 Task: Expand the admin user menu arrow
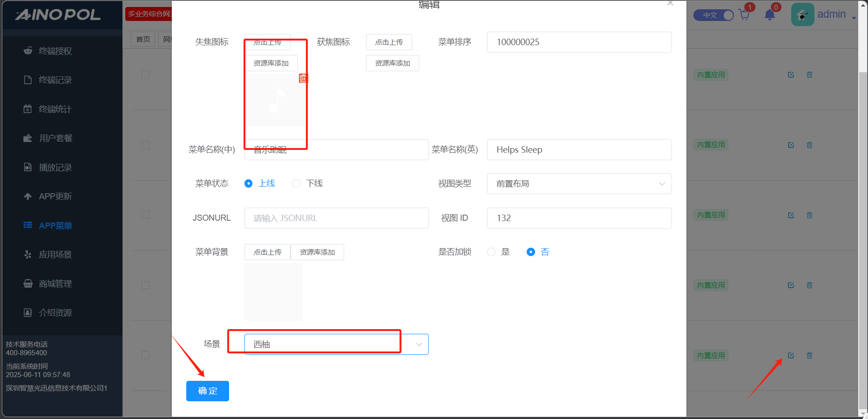point(854,18)
